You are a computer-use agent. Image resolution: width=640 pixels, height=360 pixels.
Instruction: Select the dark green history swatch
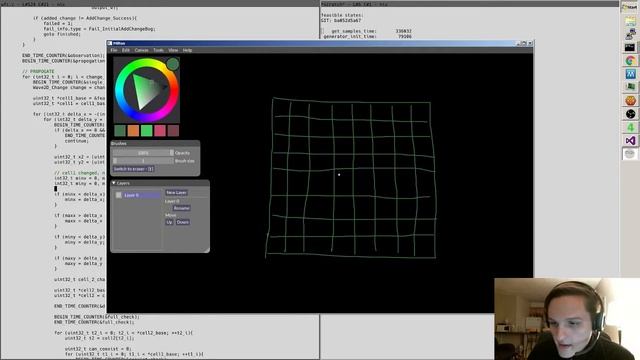coord(120,131)
